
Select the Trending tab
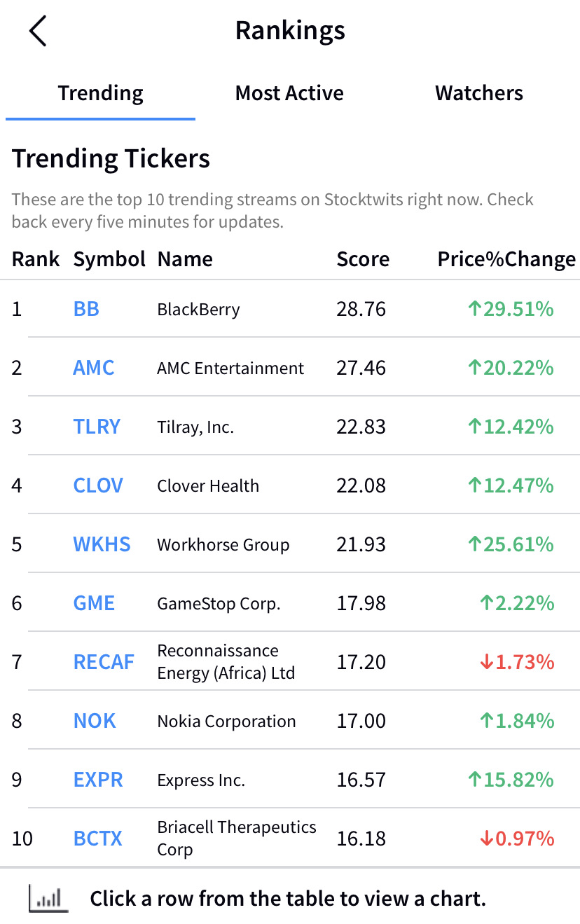[x=100, y=93]
